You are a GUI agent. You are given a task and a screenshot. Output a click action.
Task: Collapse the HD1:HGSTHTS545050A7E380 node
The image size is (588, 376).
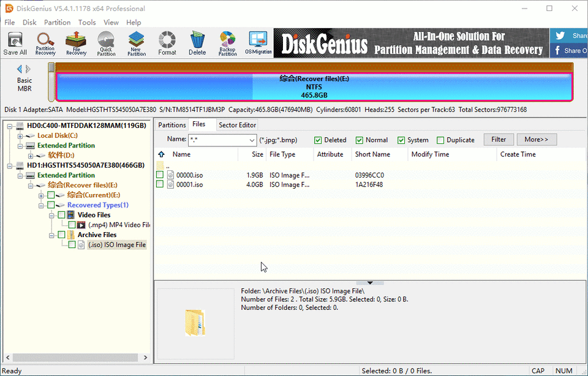coord(10,166)
